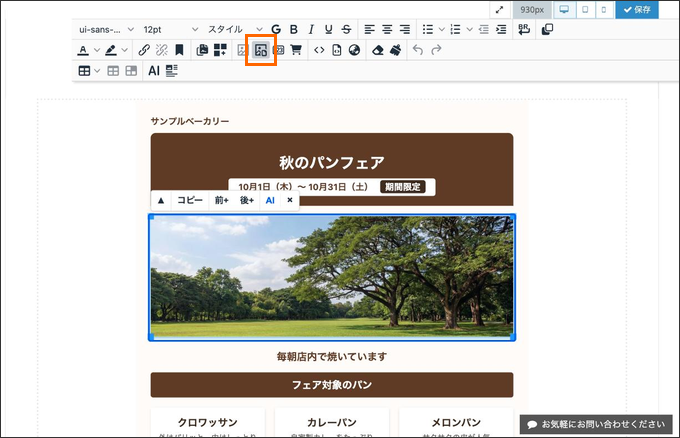Insert BR line break
Image resolution: width=680 pixels, height=438 pixels.
524,29
